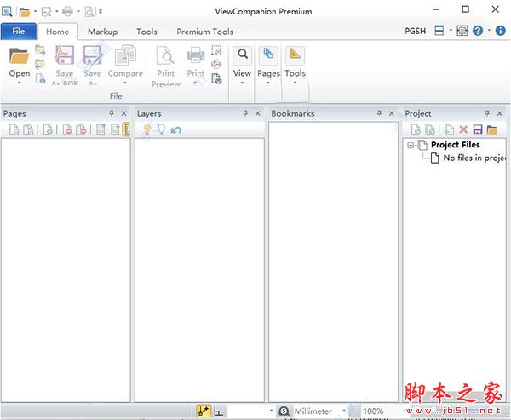The height and width of the screenshot is (420, 511).
Task: Click the Save As disk-with-pencil icon
Action: 93,55
